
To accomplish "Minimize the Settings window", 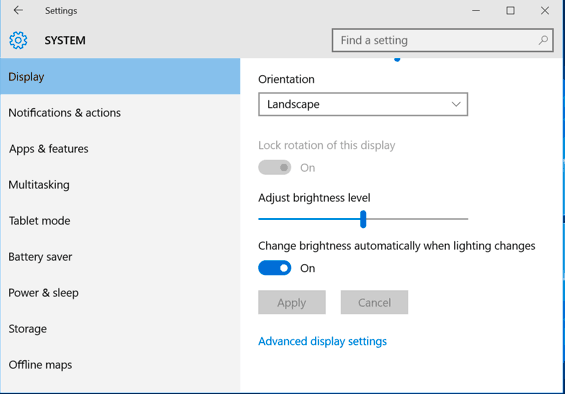I will click(476, 10).
